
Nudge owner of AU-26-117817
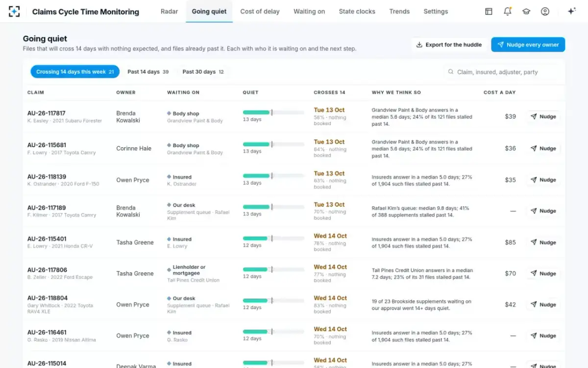[x=543, y=117]
